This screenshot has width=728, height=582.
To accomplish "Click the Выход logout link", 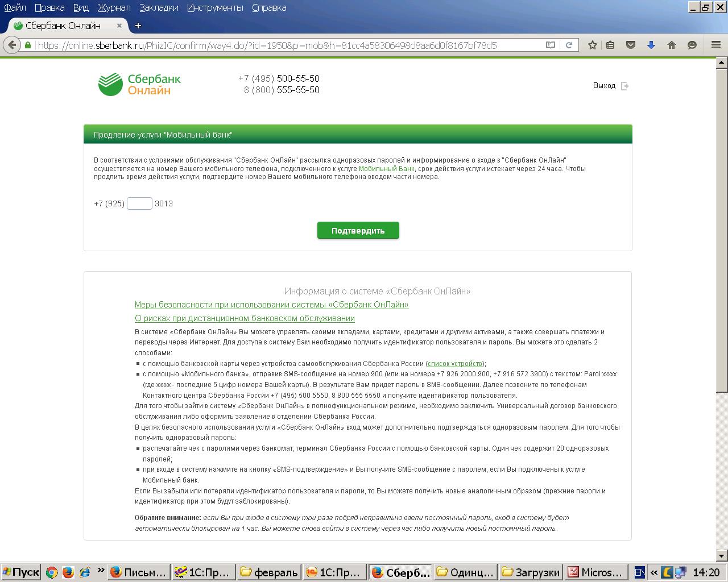I will click(604, 86).
